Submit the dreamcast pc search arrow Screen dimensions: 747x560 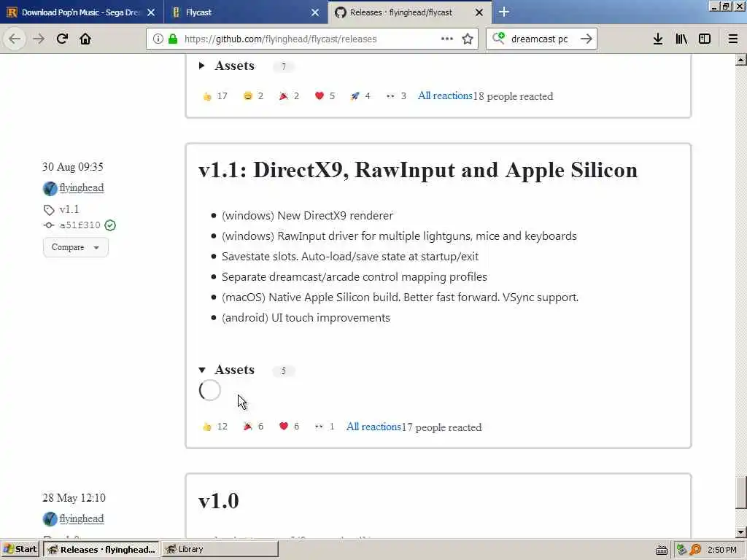(587, 39)
